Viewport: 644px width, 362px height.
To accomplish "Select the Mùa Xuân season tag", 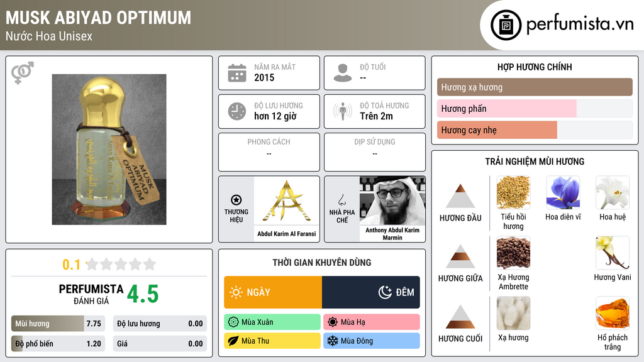I will point(272,322).
